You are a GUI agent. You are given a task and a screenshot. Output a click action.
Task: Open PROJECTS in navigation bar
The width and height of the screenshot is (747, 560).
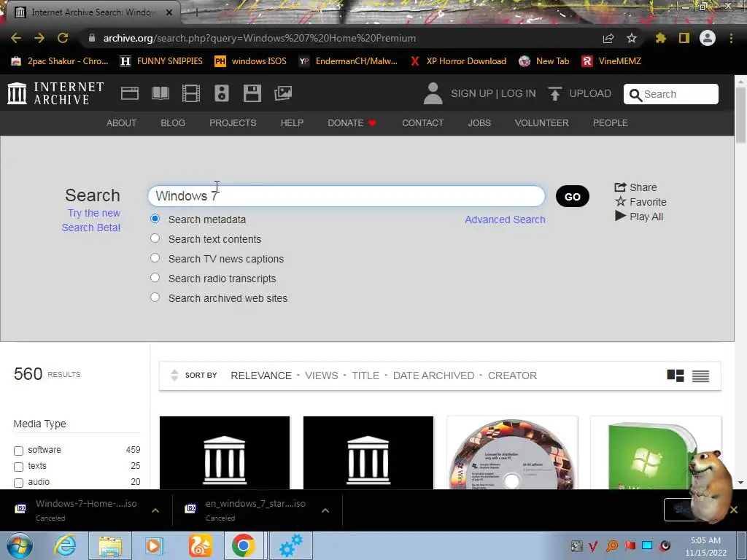pyautogui.click(x=233, y=122)
